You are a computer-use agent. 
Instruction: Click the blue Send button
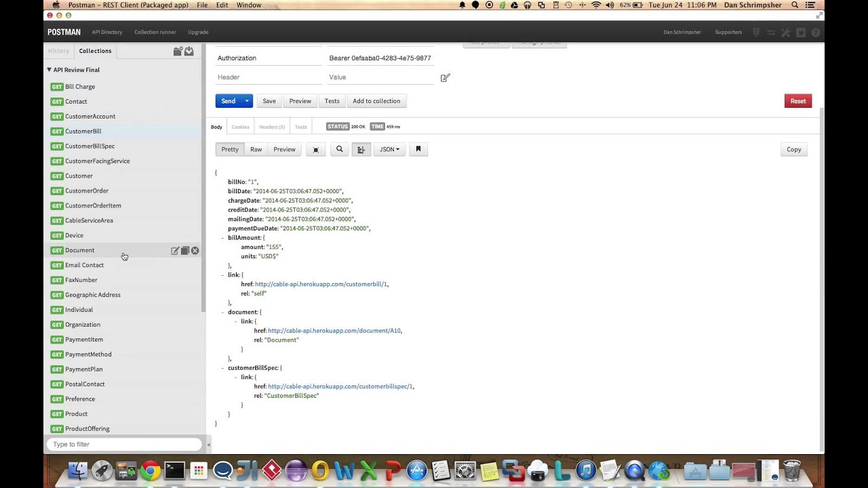point(229,101)
